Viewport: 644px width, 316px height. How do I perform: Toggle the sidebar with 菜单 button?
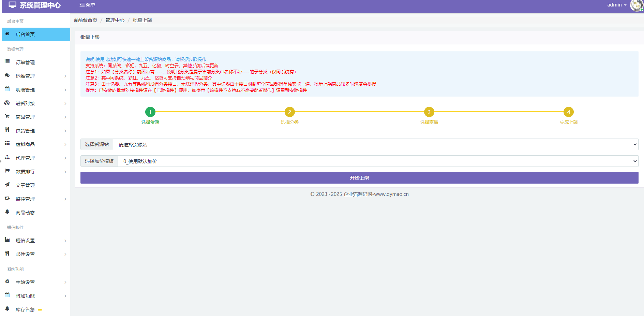[87, 5]
